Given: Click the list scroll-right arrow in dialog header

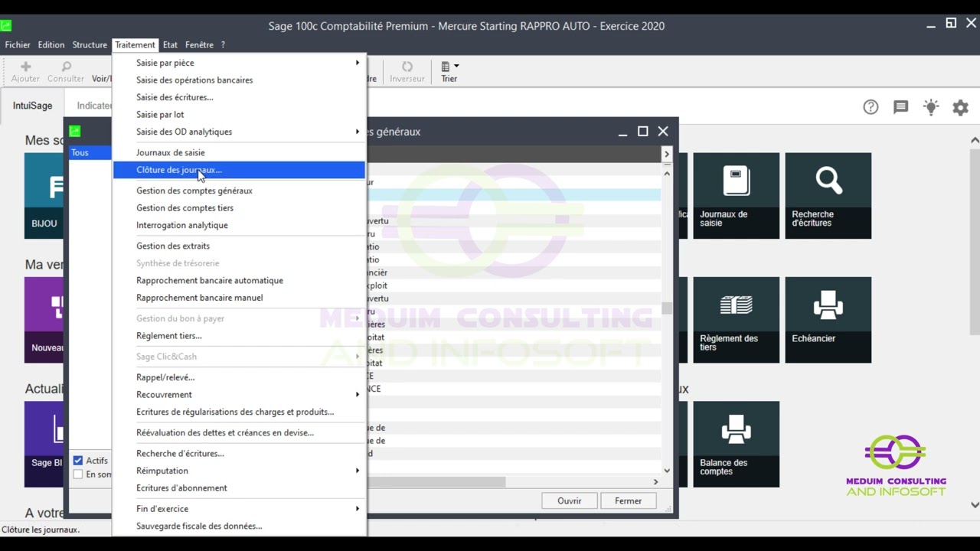Looking at the screenshot, I should pos(666,154).
